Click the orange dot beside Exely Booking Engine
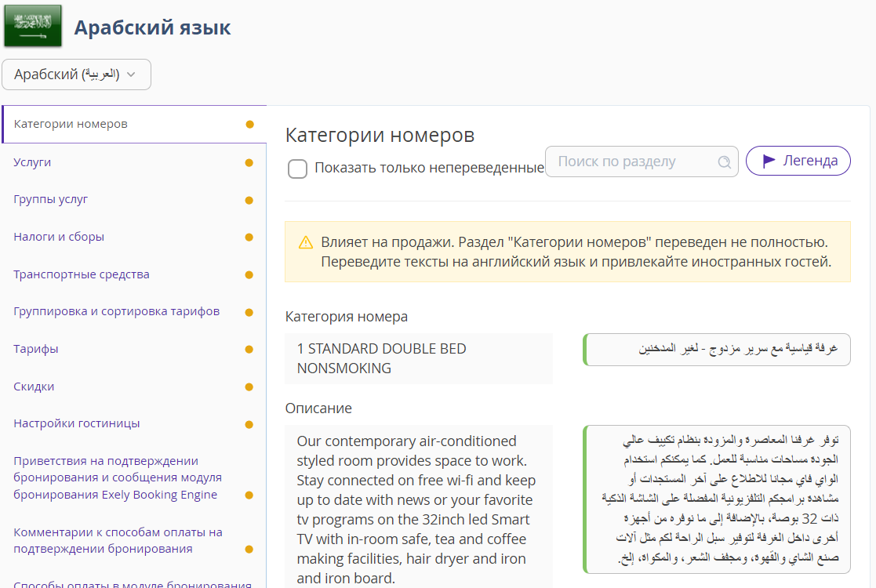Image resolution: width=876 pixels, height=588 pixels. 249,495
